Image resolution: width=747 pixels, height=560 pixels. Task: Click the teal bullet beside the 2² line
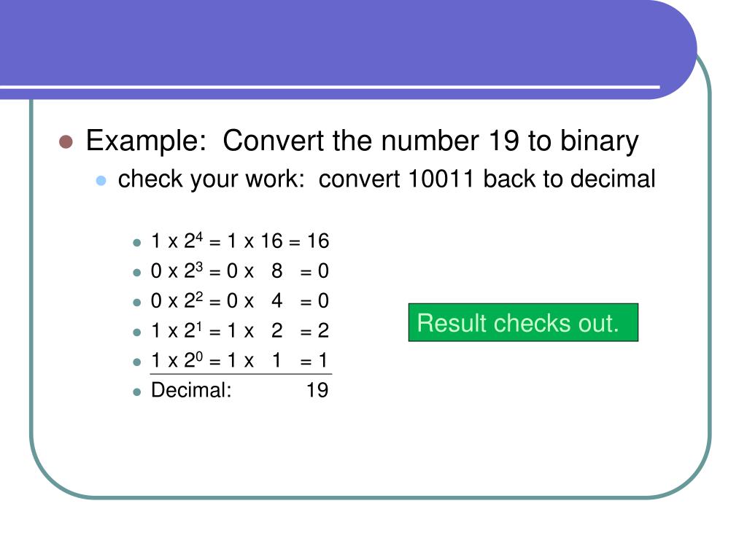[137, 303]
